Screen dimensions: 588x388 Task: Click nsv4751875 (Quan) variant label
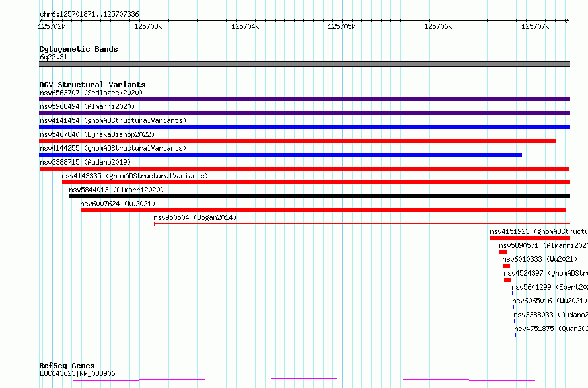(x=551, y=329)
